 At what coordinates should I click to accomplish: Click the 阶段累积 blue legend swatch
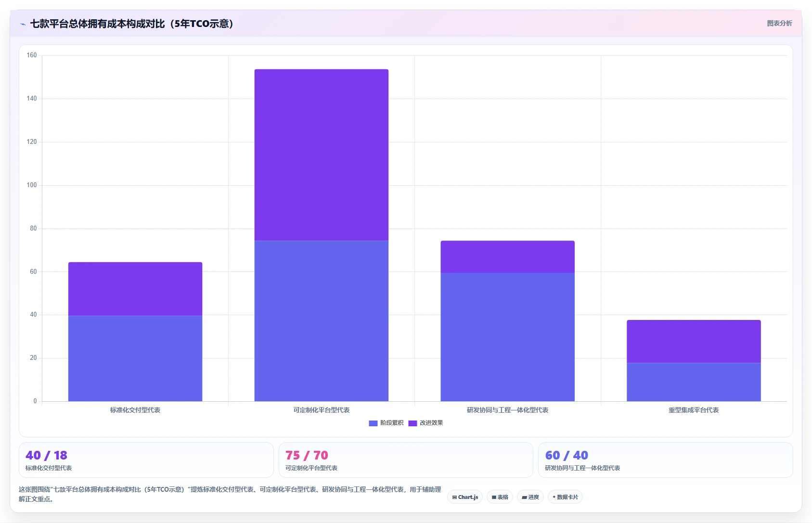(373, 423)
